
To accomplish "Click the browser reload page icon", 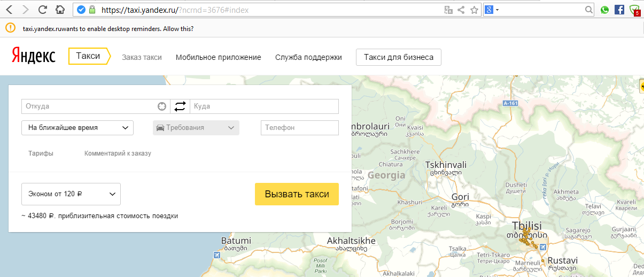I will pyautogui.click(x=43, y=10).
